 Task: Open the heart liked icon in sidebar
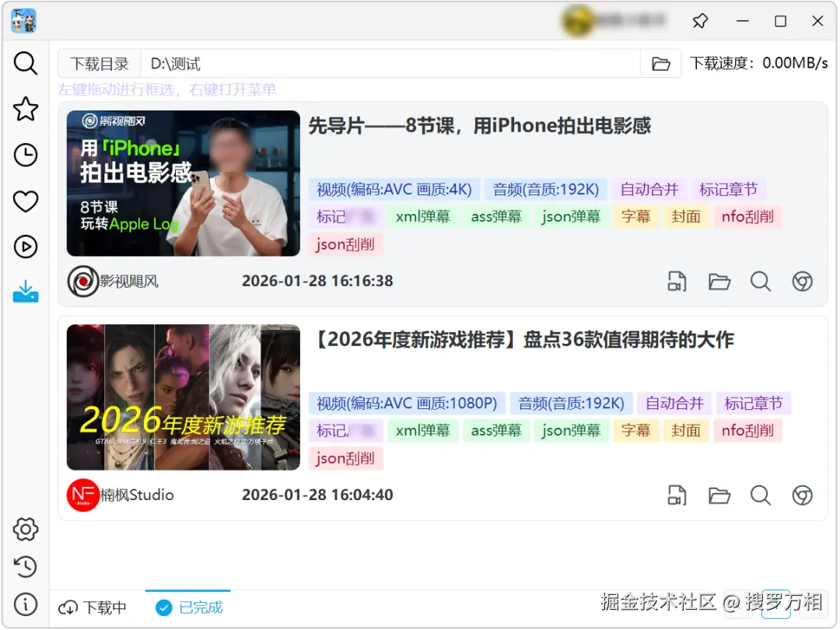point(25,201)
